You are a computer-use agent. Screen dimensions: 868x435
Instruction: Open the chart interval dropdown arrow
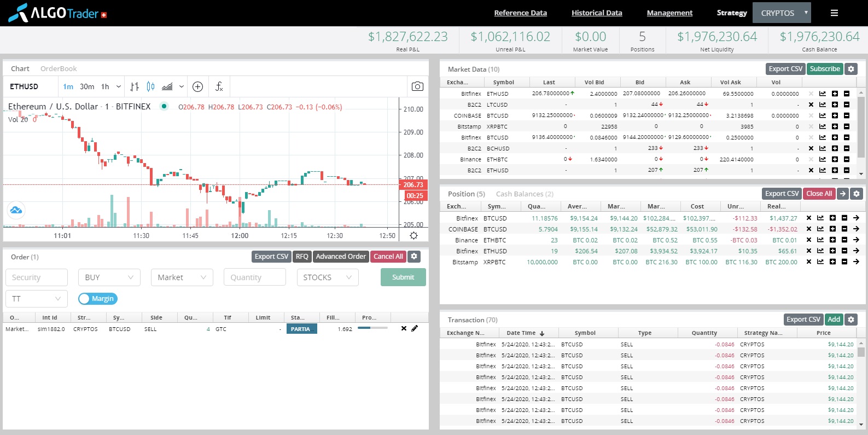click(119, 86)
